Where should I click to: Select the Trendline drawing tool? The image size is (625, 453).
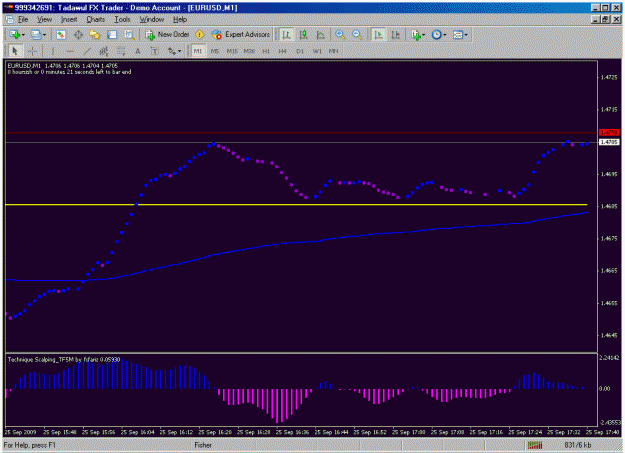[87, 51]
